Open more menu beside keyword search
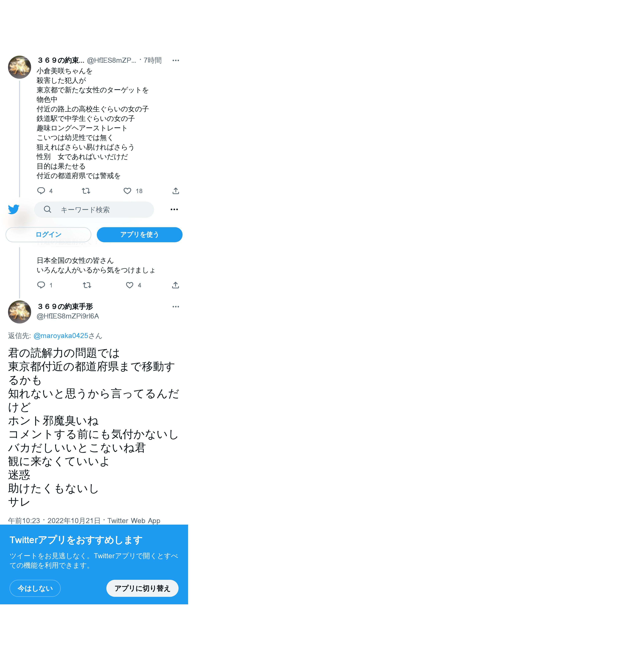 coord(174,210)
